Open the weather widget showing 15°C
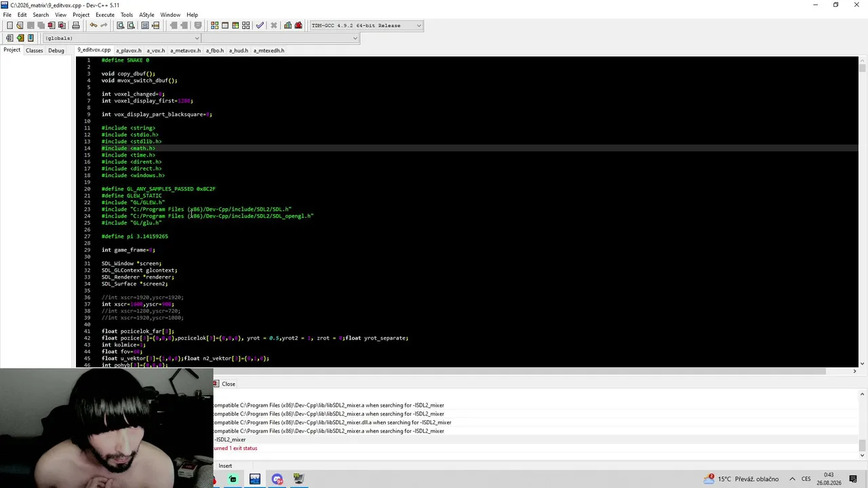This screenshot has width=868, height=488. point(741,479)
